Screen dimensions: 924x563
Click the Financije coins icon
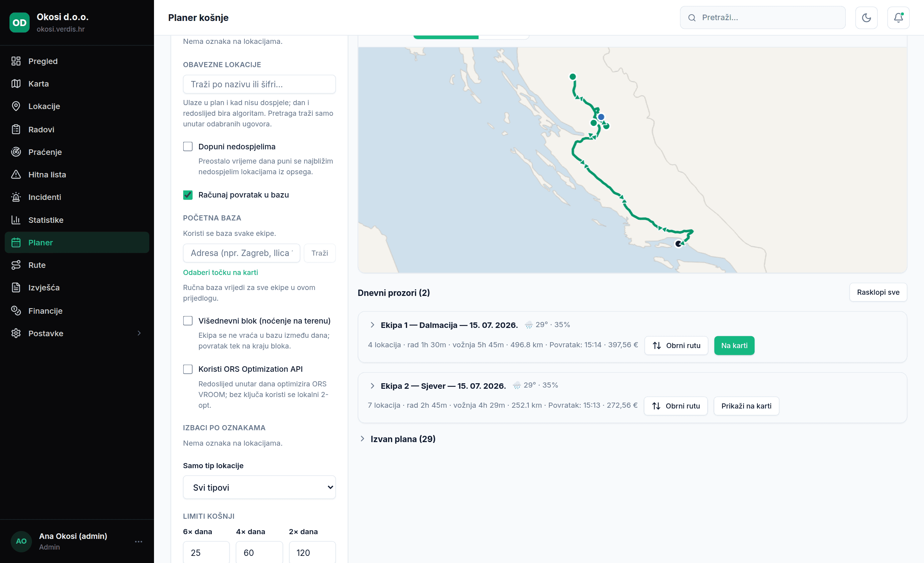pos(16,311)
